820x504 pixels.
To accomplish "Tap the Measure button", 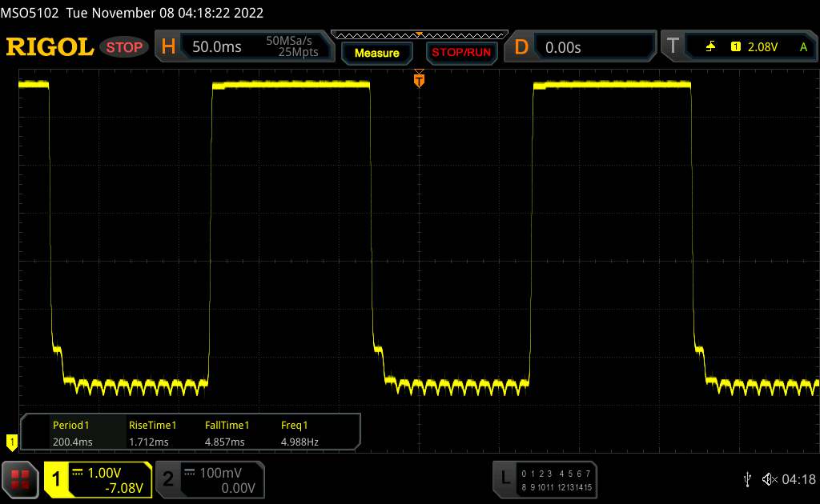I will pos(376,53).
